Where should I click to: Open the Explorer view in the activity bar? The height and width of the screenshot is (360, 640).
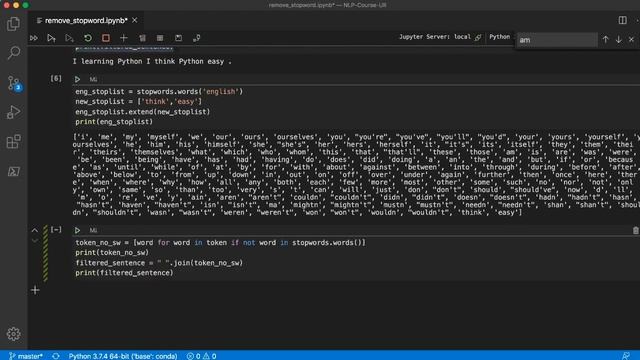(x=13, y=24)
